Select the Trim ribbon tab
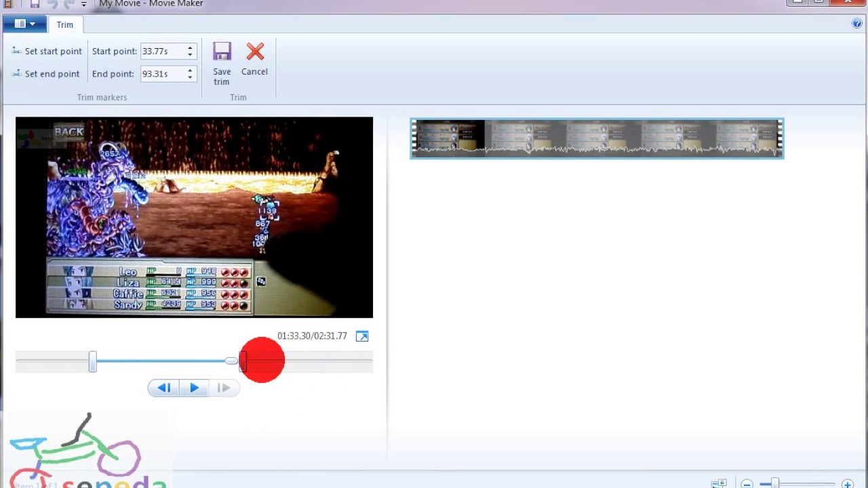Screen dimensions: 868x488 coord(65,24)
